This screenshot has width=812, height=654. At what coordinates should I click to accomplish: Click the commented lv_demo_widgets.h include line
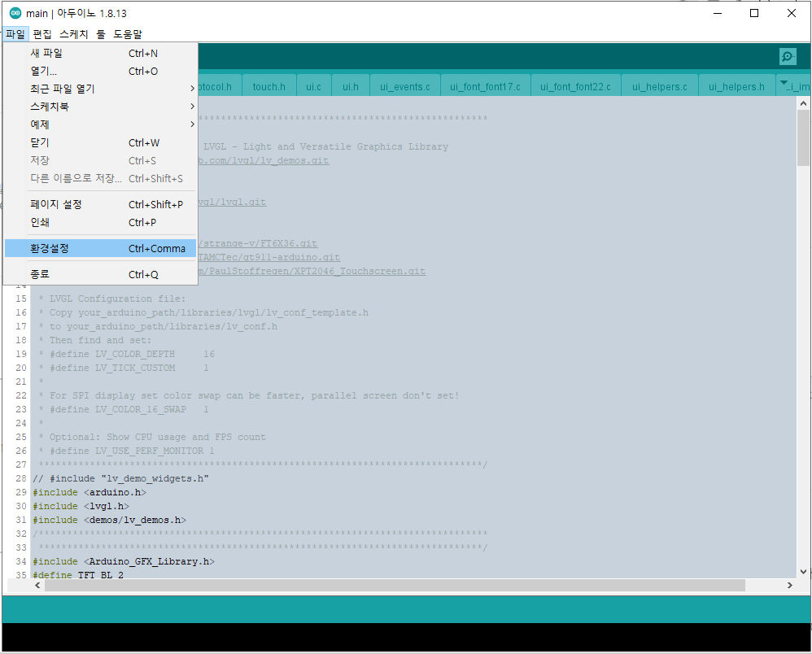120,478
